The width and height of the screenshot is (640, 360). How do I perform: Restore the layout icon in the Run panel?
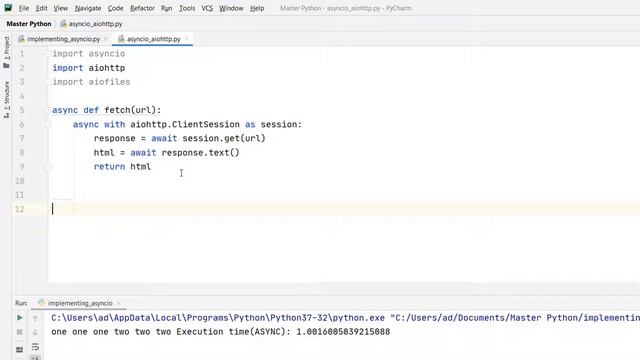[x=20, y=349]
